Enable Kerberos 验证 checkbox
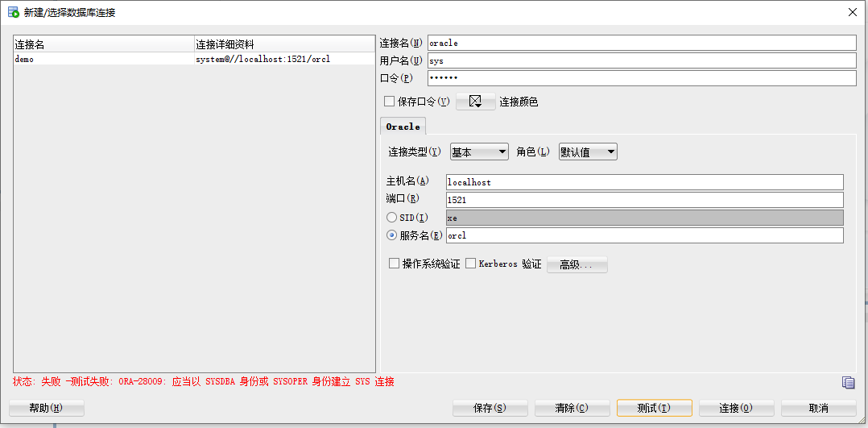The width and height of the screenshot is (868, 428). pyautogui.click(x=470, y=264)
